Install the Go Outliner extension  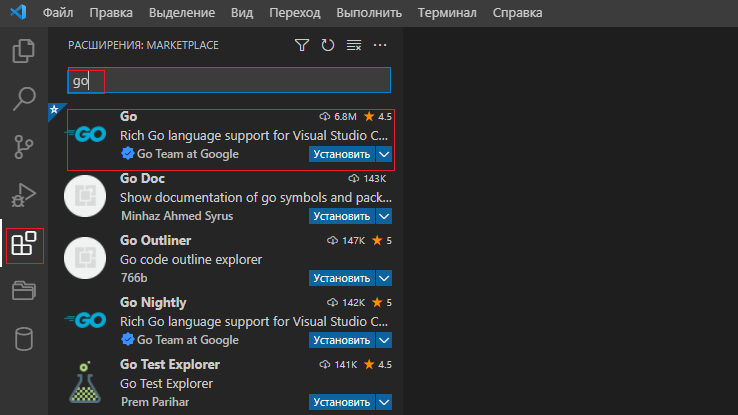(x=342, y=278)
